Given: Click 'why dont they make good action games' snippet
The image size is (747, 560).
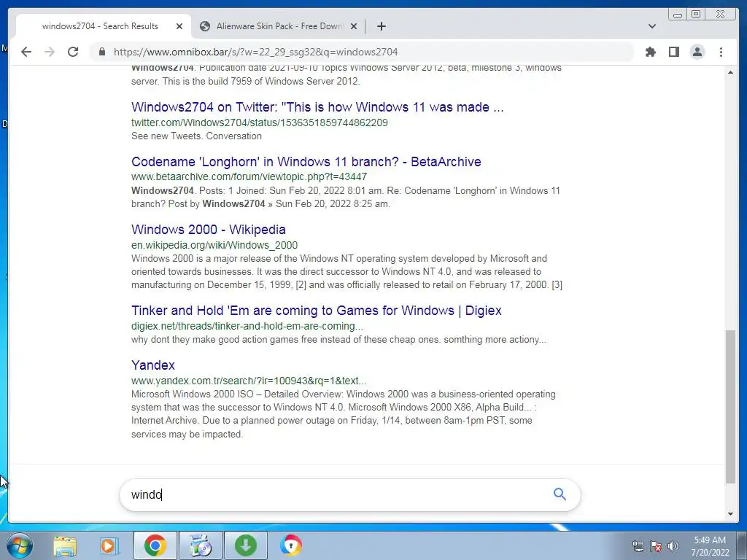Looking at the screenshot, I should tap(338, 340).
